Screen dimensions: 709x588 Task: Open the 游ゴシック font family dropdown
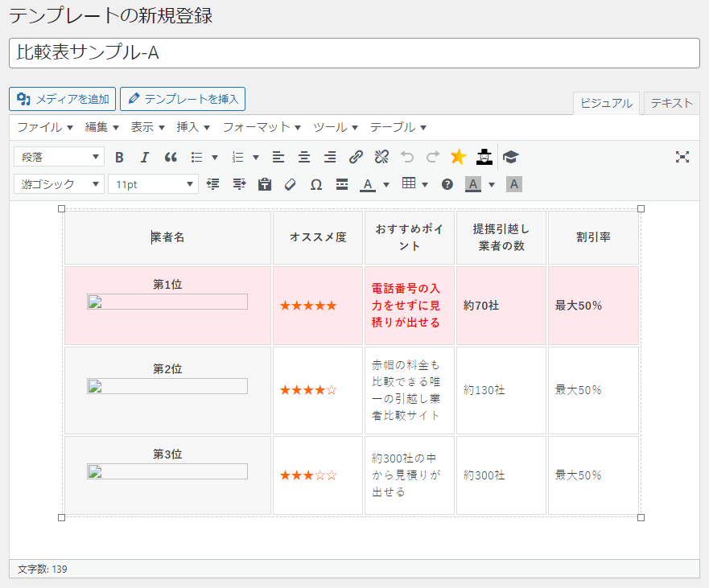59,184
